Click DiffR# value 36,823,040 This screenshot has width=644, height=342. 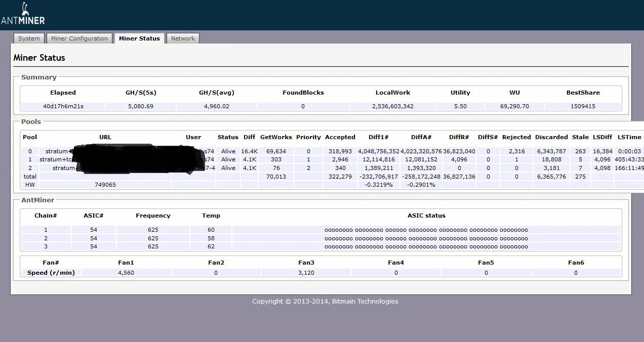coord(459,151)
